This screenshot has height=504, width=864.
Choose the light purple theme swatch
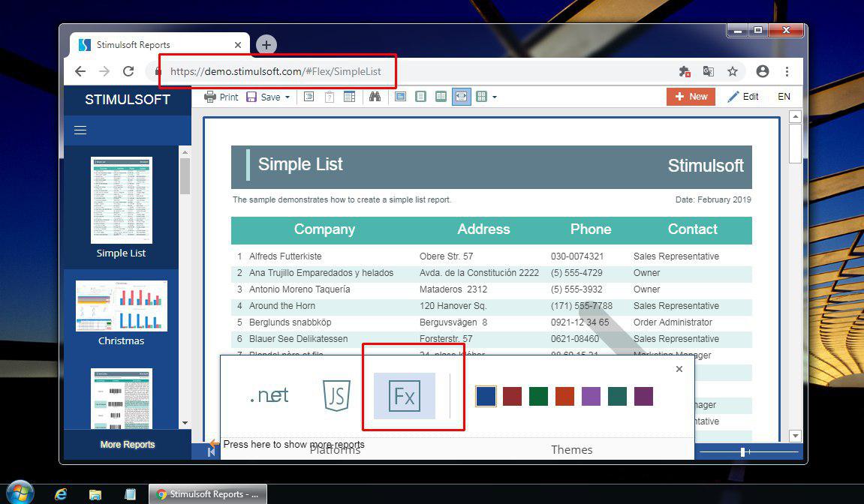[x=591, y=396]
